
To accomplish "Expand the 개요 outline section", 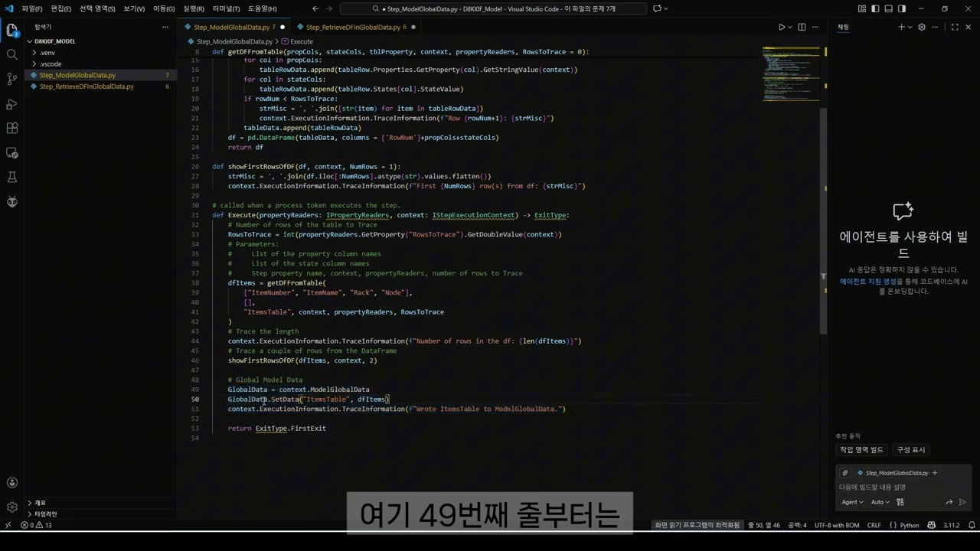I will coord(40,503).
